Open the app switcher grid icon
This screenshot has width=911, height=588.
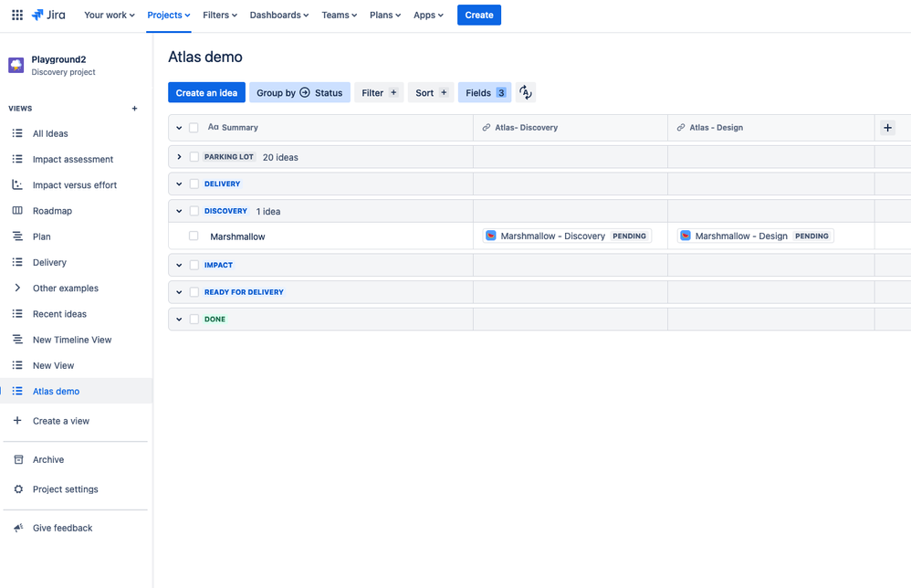click(17, 16)
